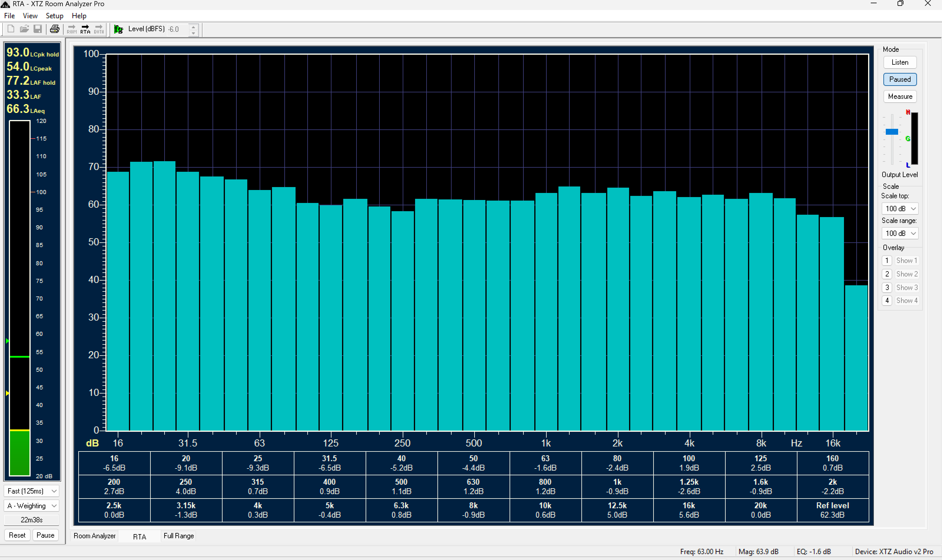Click the Pause button
942x560 pixels.
pyautogui.click(x=45, y=535)
